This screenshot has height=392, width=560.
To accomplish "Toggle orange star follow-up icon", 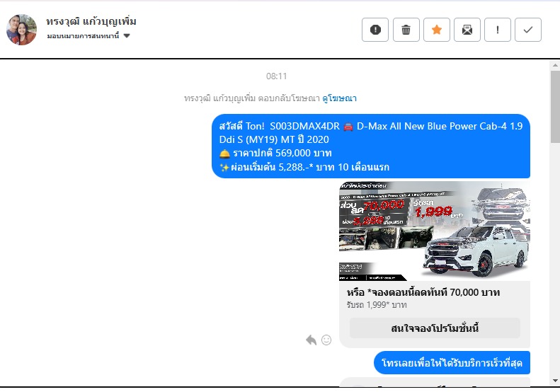I will (x=436, y=30).
